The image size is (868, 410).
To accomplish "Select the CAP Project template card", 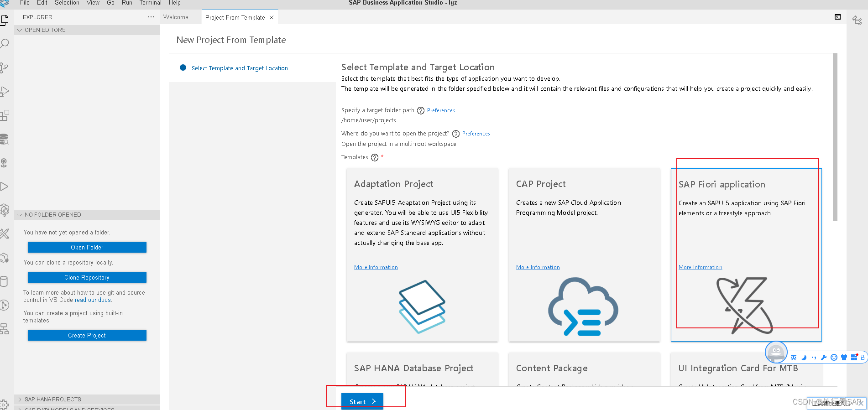I will coord(584,255).
